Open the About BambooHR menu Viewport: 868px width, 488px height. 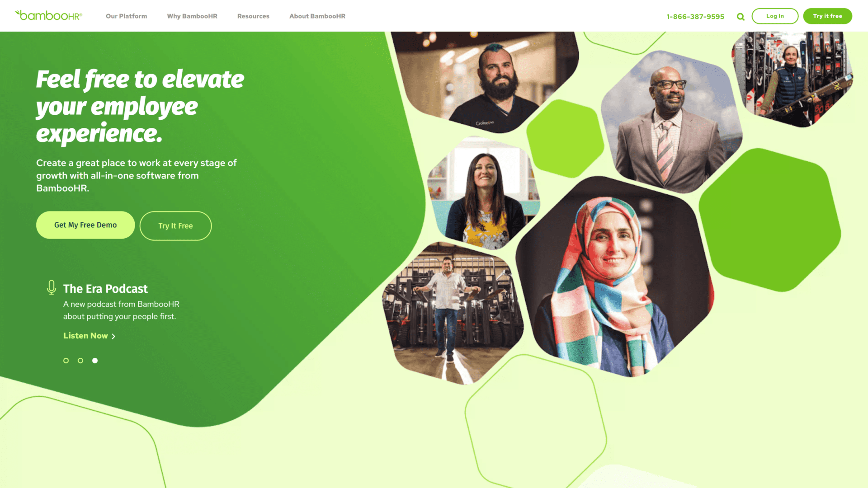pos(317,16)
